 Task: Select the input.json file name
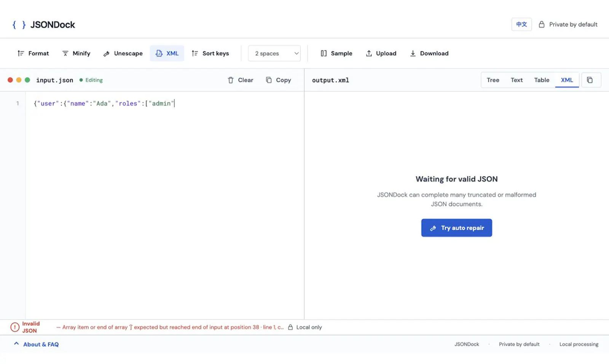[54, 80]
